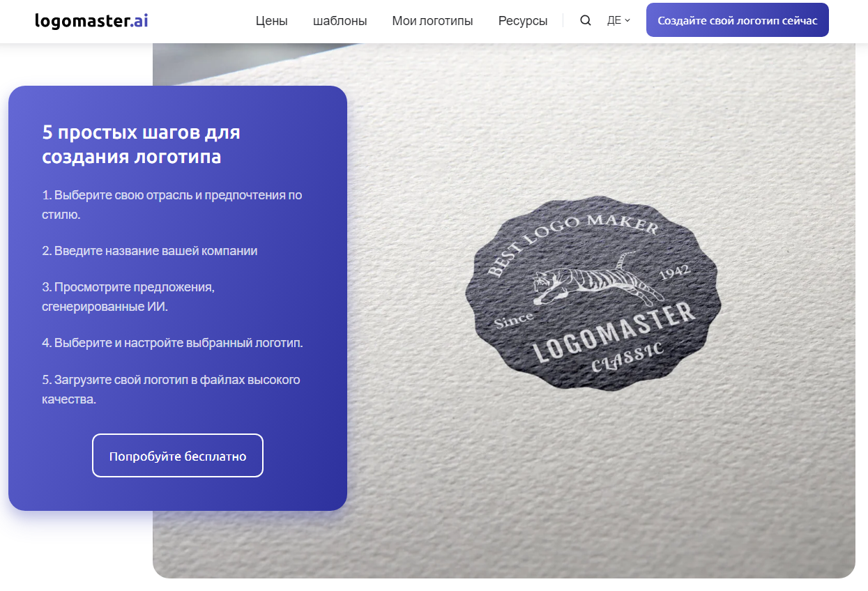Image resolution: width=868 pixels, height=591 pixels.
Task: Click step 4 Выберите и настройте text
Action: click(172, 343)
